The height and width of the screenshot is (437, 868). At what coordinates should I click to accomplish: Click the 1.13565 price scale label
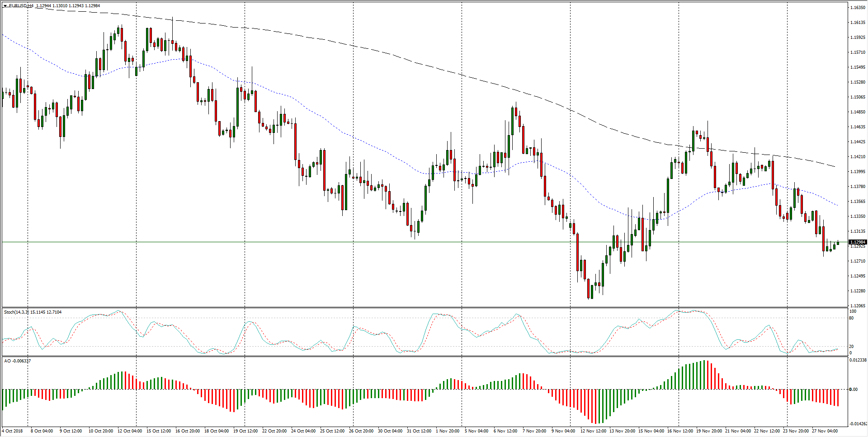[x=858, y=202]
